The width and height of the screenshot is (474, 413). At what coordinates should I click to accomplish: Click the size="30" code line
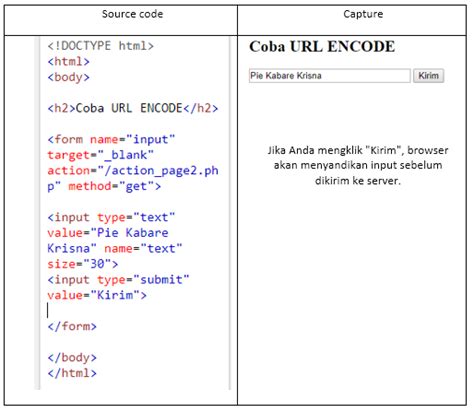point(83,264)
